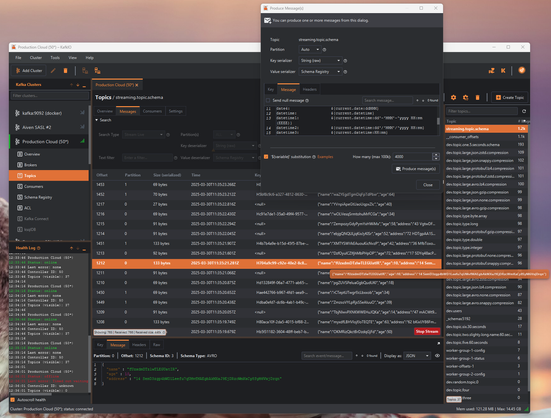Click the second gear icon above topic list
Image resolution: width=551 pixels, height=418 pixels.
pyautogui.click(x=466, y=97)
